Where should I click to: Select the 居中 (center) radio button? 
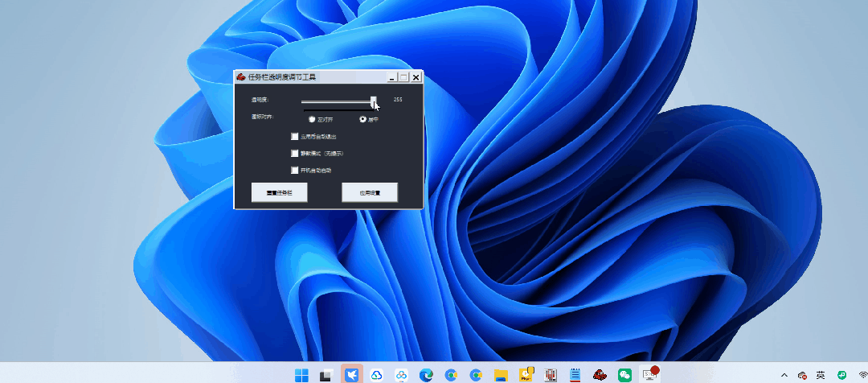point(363,119)
